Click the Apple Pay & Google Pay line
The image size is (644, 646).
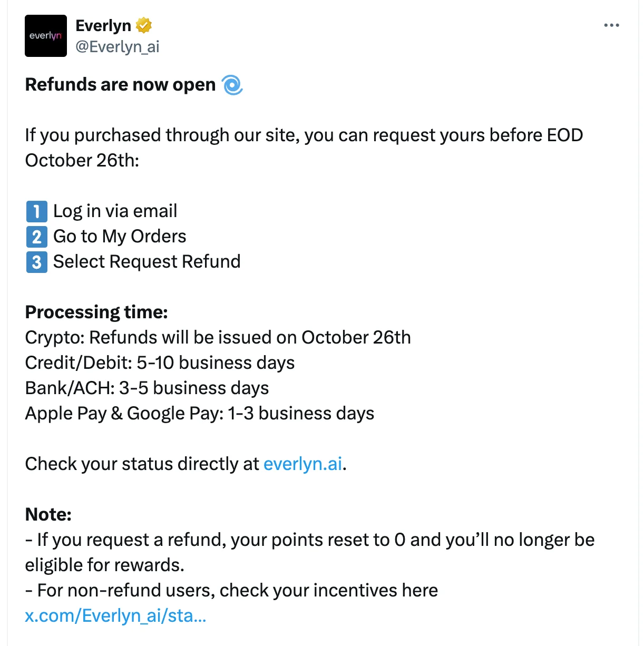[200, 414]
